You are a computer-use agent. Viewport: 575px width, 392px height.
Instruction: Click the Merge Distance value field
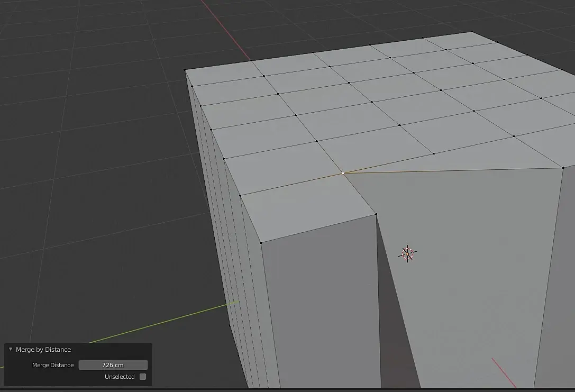coord(113,365)
